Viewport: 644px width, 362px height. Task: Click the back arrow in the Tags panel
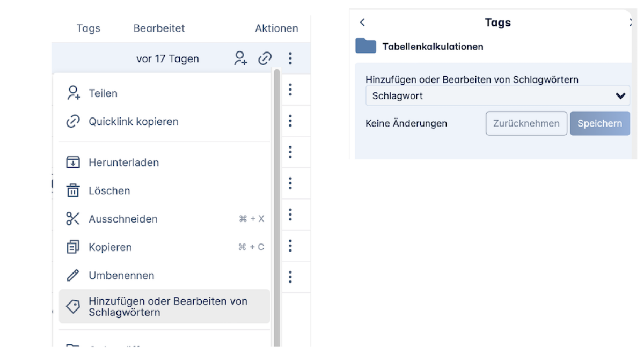click(362, 23)
